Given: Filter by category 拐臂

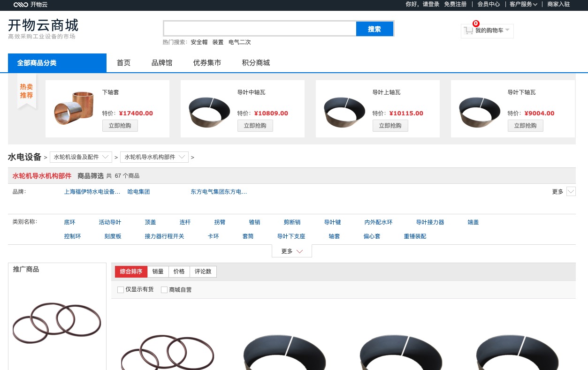Looking at the screenshot, I should coord(220,222).
